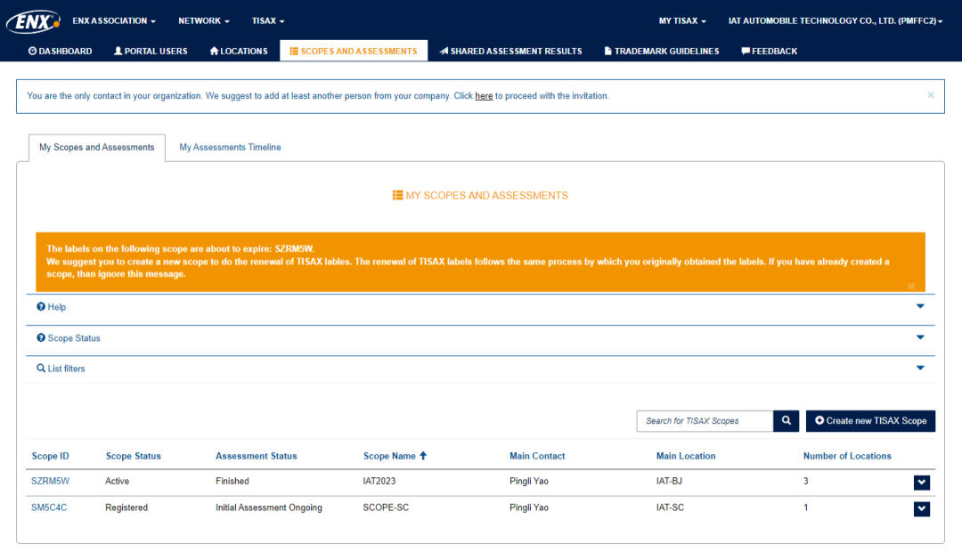Click the ENX logo
This screenshot has height=560, width=962.
pos(33,21)
